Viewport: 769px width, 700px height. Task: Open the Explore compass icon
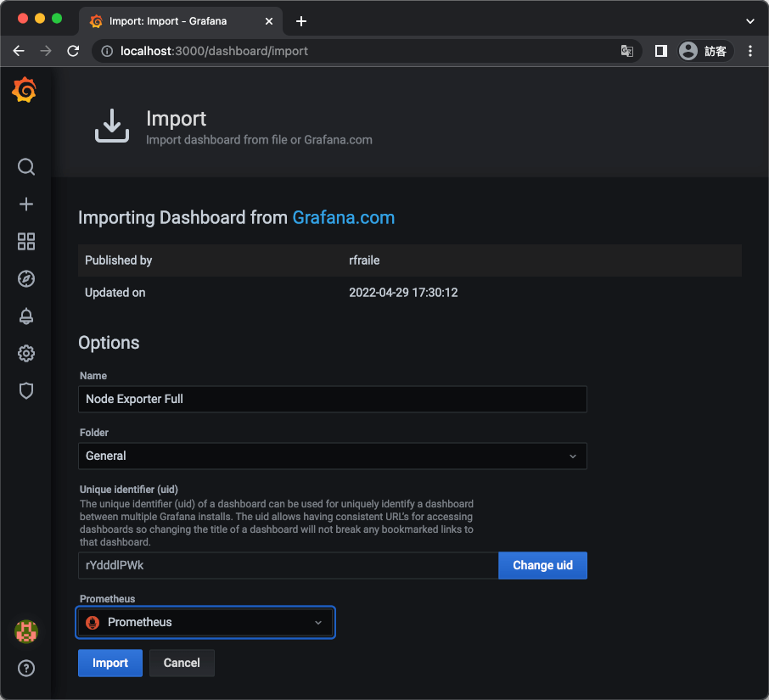pyautogui.click(x=26, y=278)
